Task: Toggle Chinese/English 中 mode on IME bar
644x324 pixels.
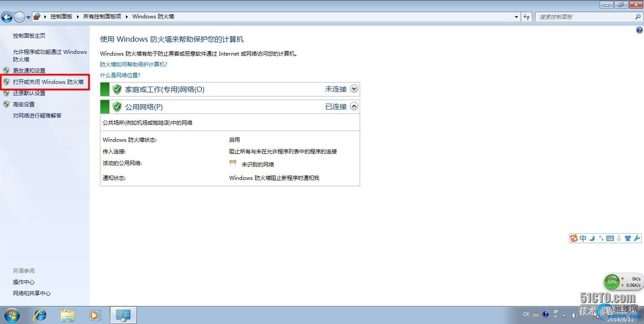Action: point(583,238)
